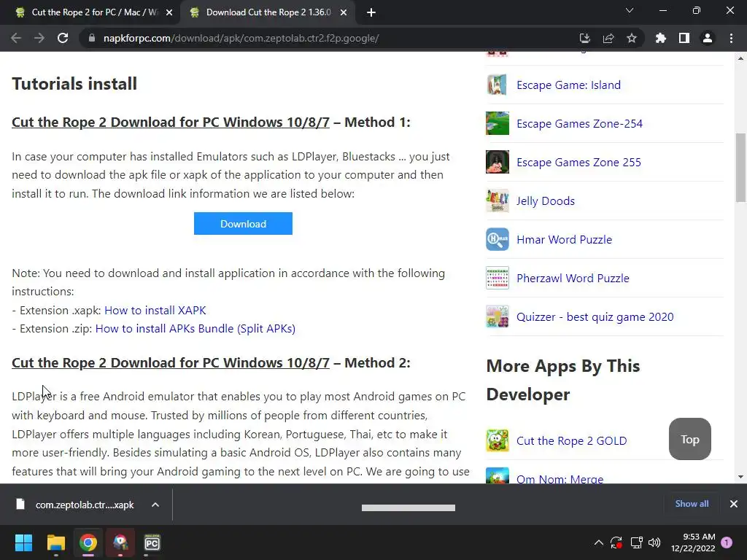Open 'Escape Games Zone 255' link
The width and height of the screenshot is (747, 560).
coord(578,163)
